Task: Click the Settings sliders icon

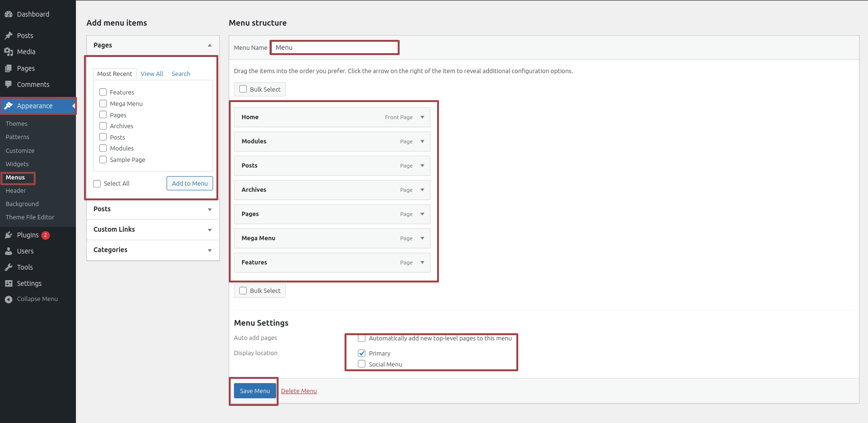Action: [9, 283]
